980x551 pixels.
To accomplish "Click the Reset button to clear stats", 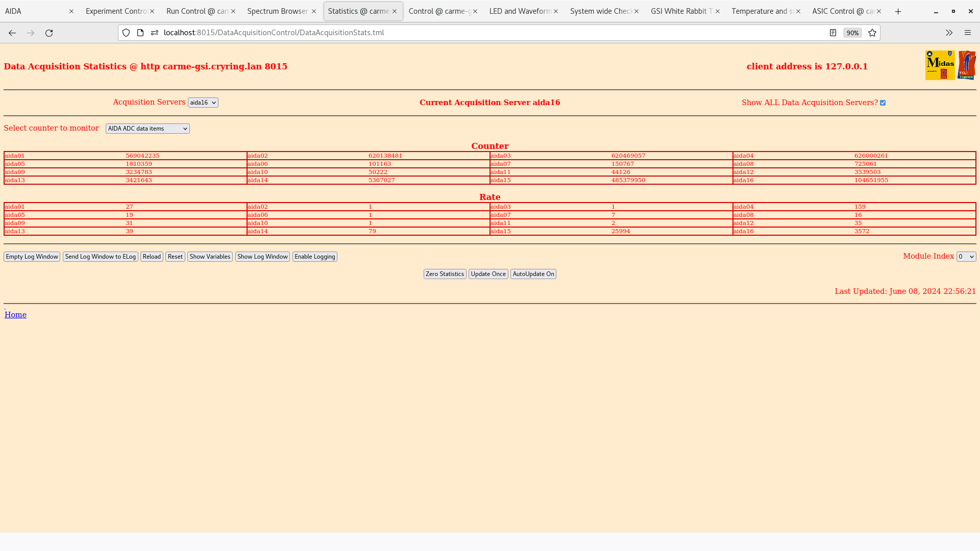I will (x=175, y=256).
